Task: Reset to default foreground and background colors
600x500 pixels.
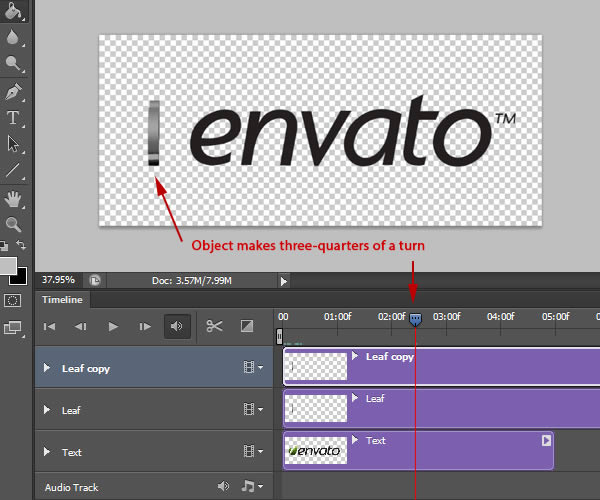Action: (x=4, y=246)
